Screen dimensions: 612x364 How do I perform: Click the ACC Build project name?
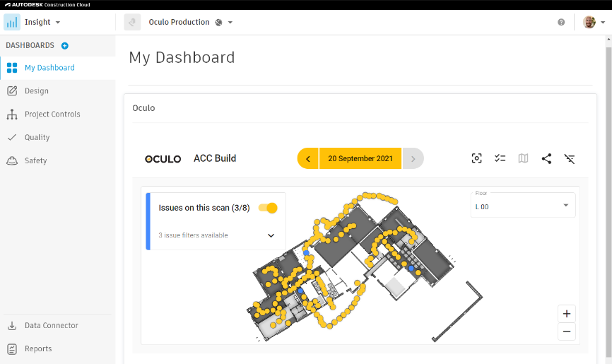(x=215, y=158)
